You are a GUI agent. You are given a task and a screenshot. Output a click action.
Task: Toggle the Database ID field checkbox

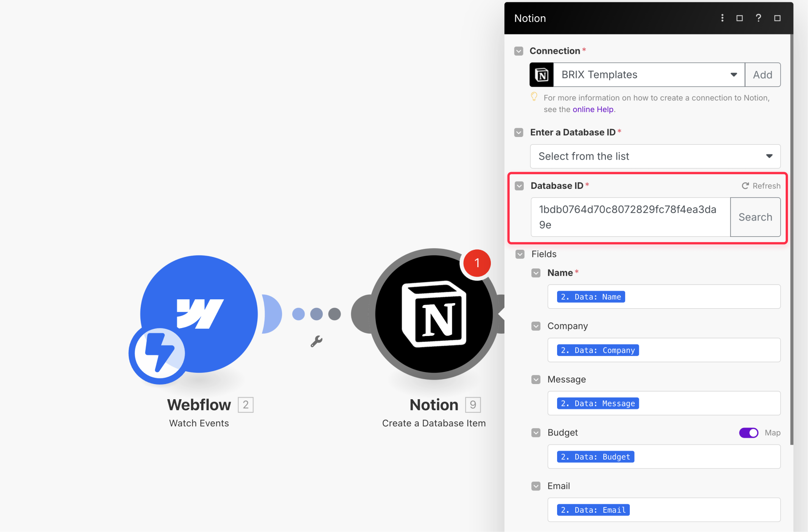519,186
